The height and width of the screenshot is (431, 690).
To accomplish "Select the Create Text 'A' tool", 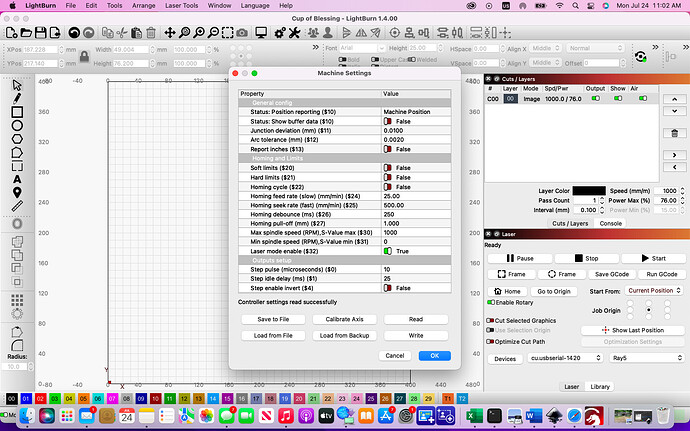I will tap(17, 179).
